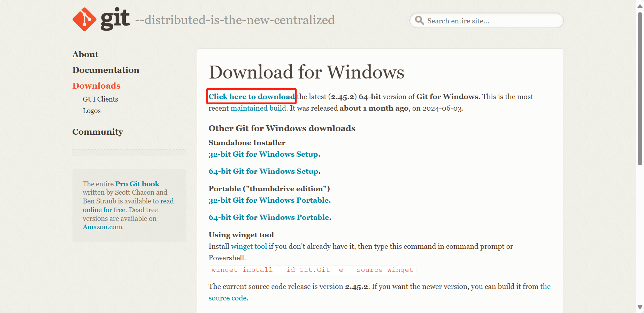Click the winget install command text
Screen dimensions: 644x313
pos(312,270)
